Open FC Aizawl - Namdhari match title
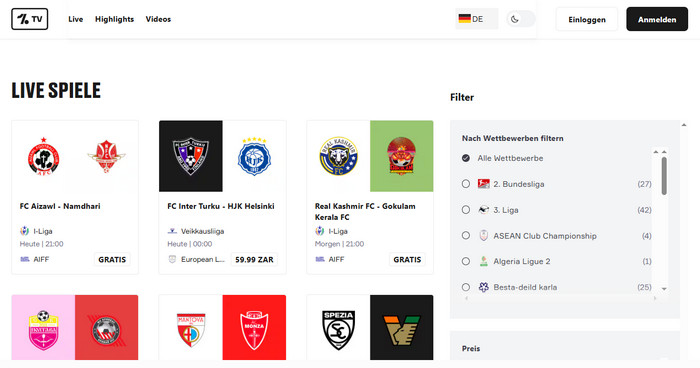The width and height of the screenshot is (700, 368). 60,206
